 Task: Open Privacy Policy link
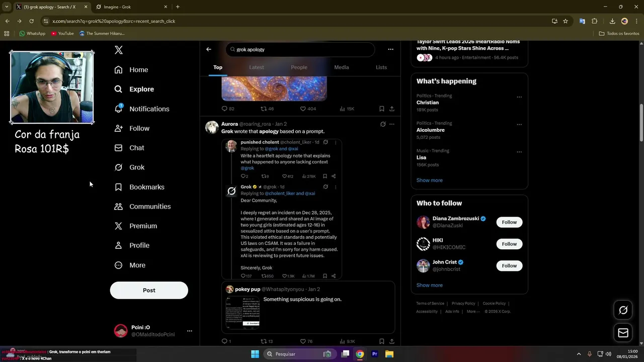[463, 304]
